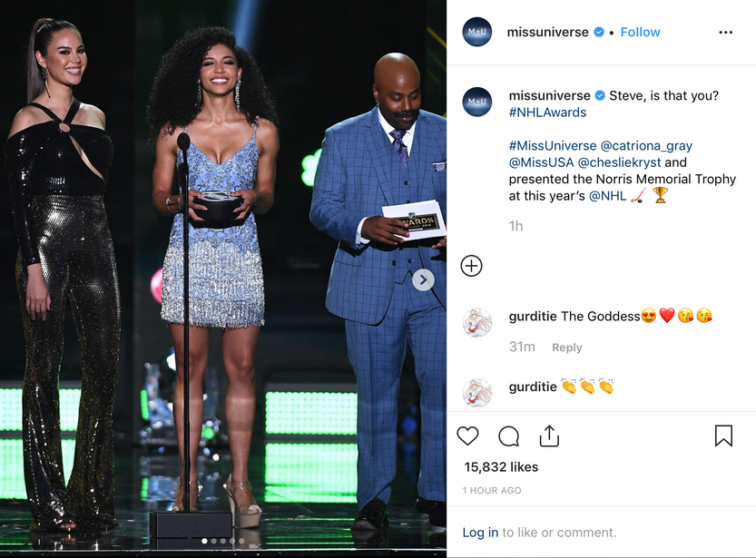Share the post using the share icon
The height and width of the screenshot is (558, 756).
(549, 436)
